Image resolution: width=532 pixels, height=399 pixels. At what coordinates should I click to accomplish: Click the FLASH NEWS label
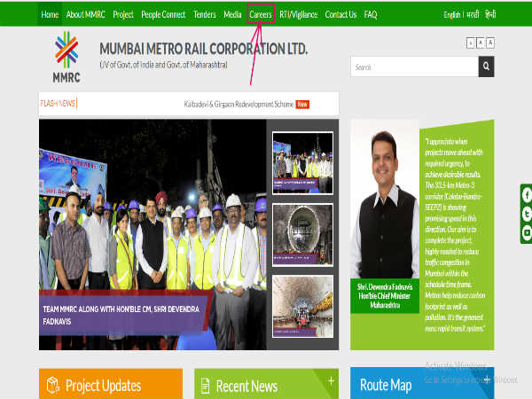pos(58,103)
